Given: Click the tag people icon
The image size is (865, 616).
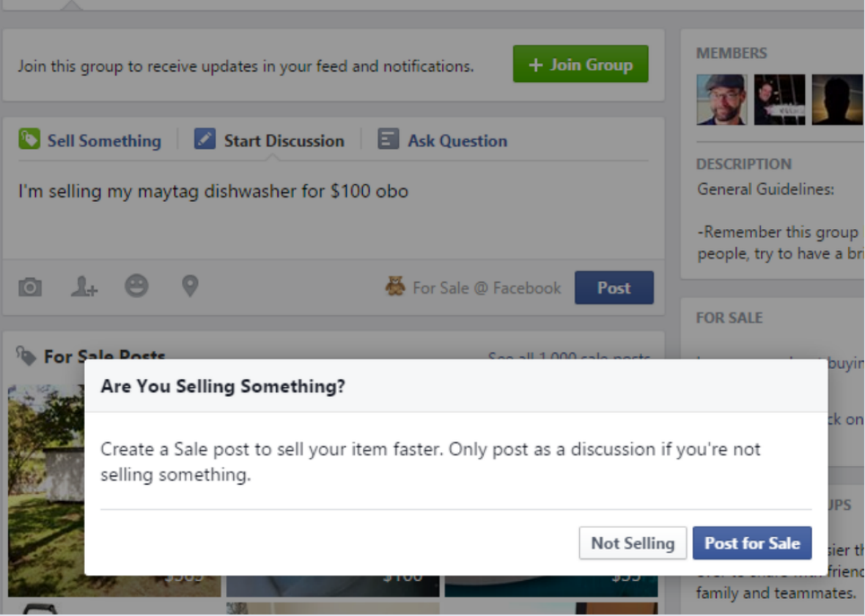Looking at the screenshot, I should (x=84, y=286).
